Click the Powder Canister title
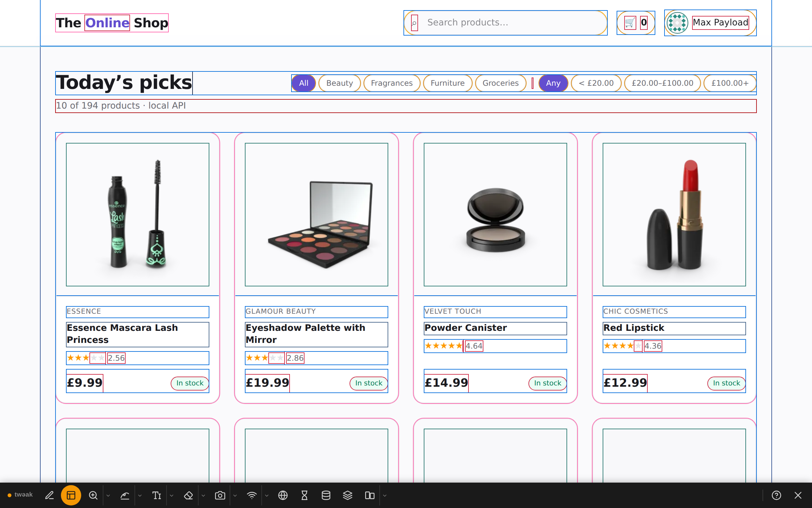Viewport: 812px width, 508px height. click(x=495, y=328)
